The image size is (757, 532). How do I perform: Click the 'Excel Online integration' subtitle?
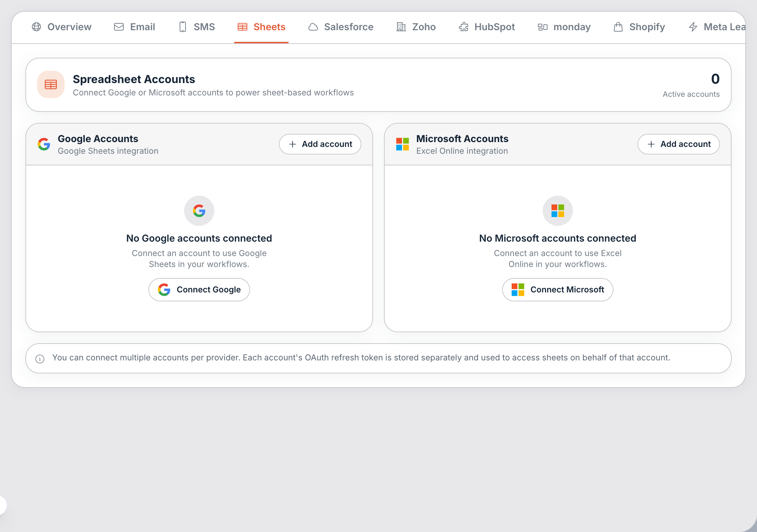coord(462,151)
